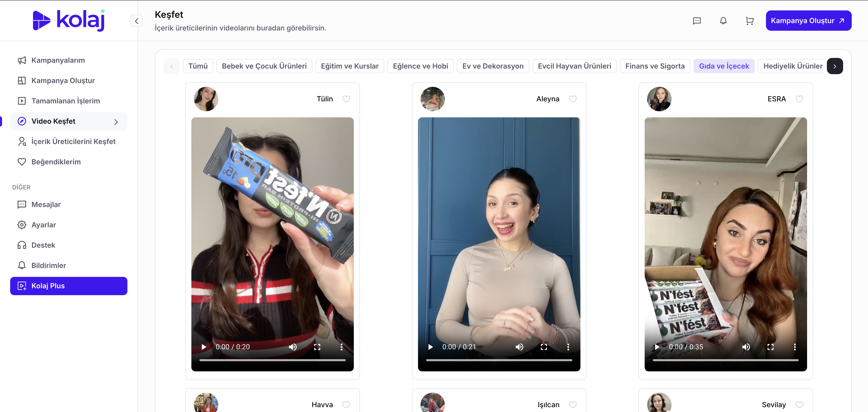Open more options on ESRA's video

(795, 347)
